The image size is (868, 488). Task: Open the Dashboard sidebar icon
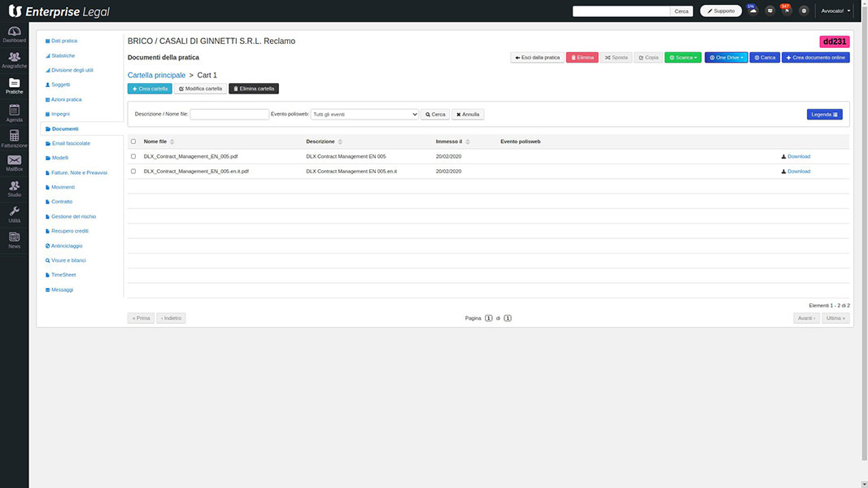point(15,34)
